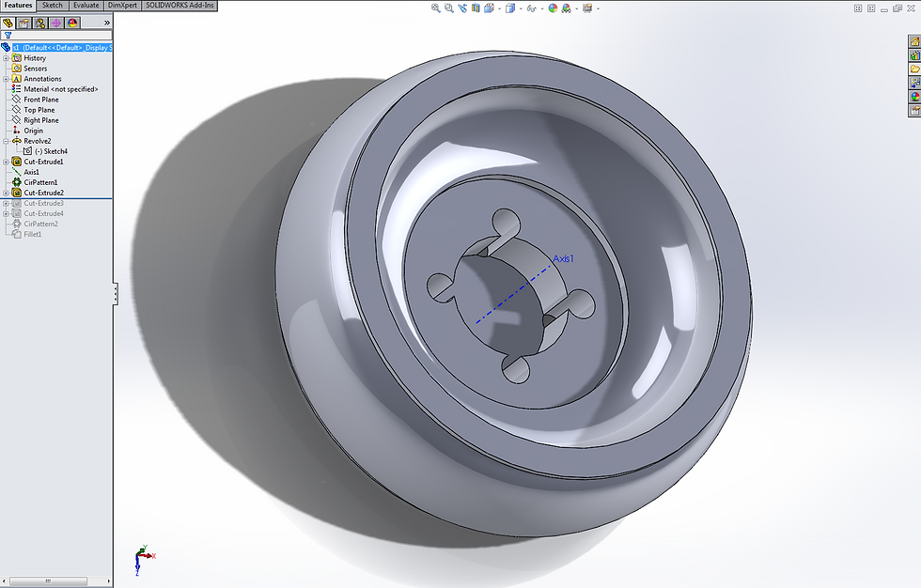The width and height of the screenshot is (921, 588).
Task: Click the feature tree filter field
Action: [x=56, y=36]
